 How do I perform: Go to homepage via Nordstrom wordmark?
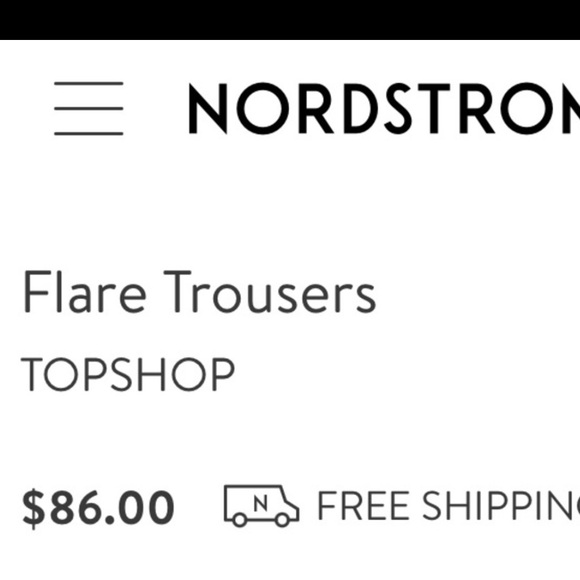(x=384, y=108)
